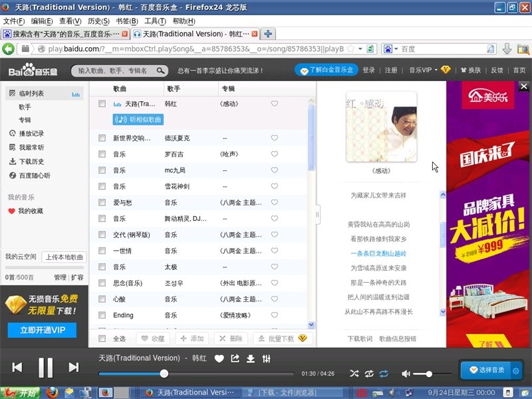Open the equalizer in player bar
The height and width of the screenshot is (399, 532).
point(267,358)
